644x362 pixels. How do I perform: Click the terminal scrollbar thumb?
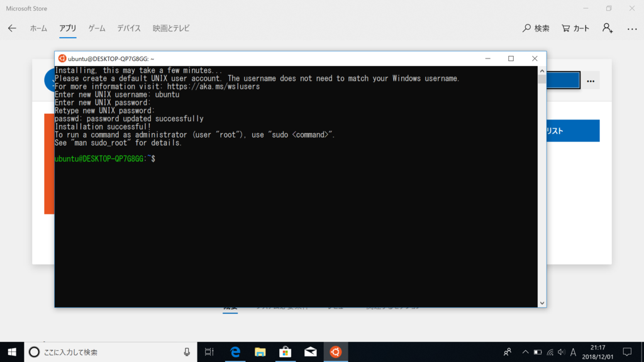[x=542, y=80]
